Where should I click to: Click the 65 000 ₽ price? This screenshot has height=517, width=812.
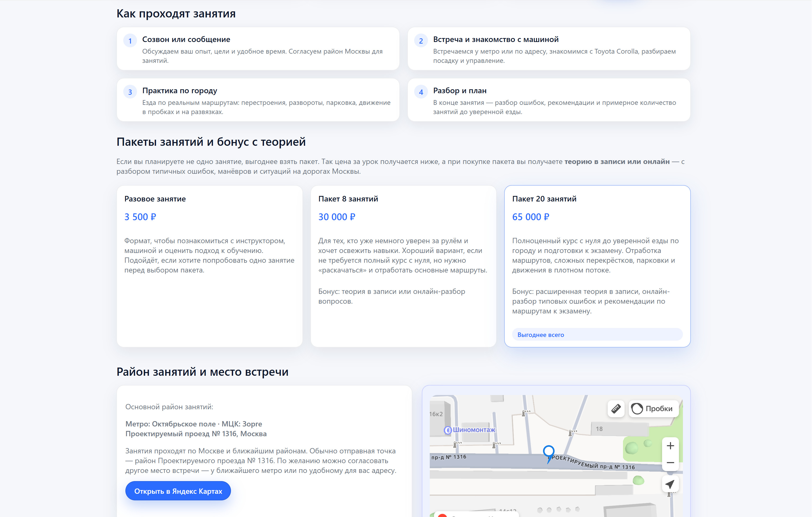coord(530,217)
